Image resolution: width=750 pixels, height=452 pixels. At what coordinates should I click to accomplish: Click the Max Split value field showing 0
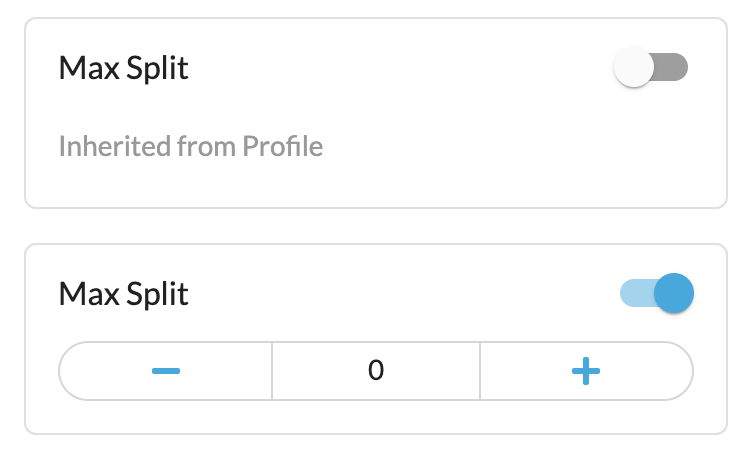(376, 371)
